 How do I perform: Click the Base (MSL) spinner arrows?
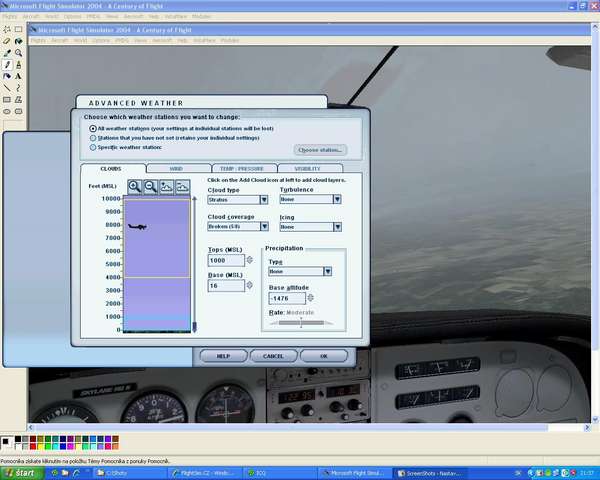pos(249,285)
